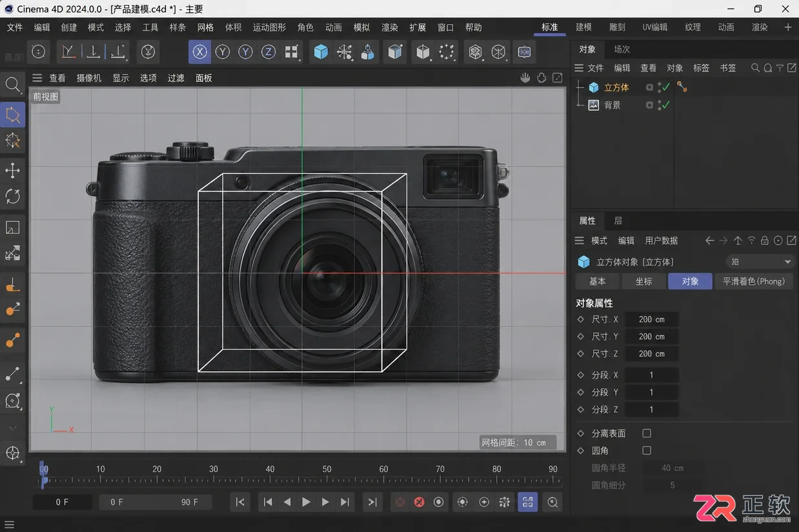
Task: Click the viewport orbit icon
Action: pos(541,78)
